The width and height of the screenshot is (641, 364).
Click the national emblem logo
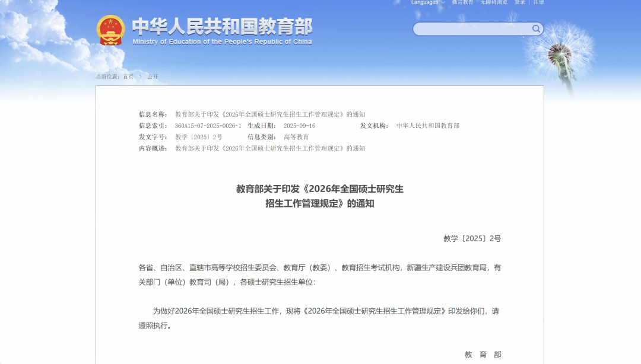pos(110,30)
